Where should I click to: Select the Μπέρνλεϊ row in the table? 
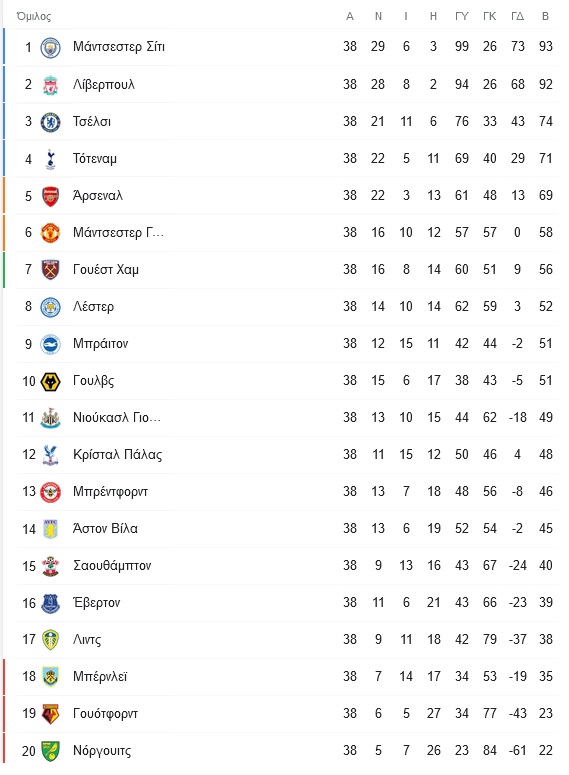pyautogui.click(x=282, y=677)
